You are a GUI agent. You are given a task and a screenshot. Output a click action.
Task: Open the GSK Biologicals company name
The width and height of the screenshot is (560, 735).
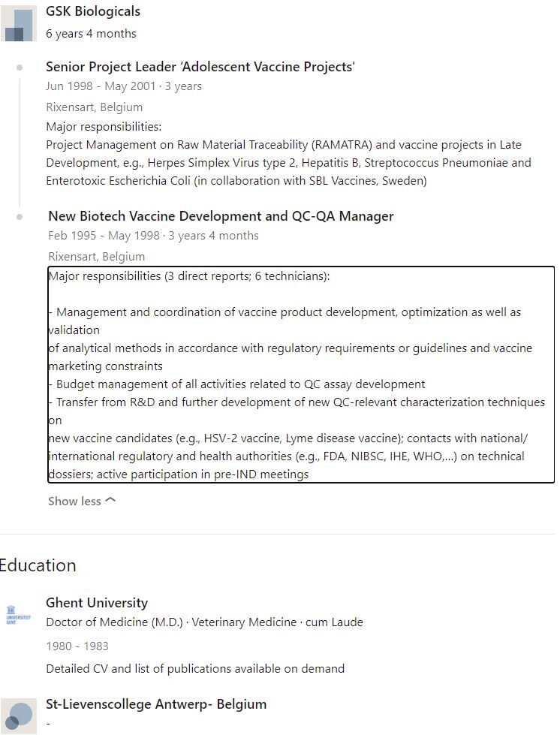[x=93, y=11]
